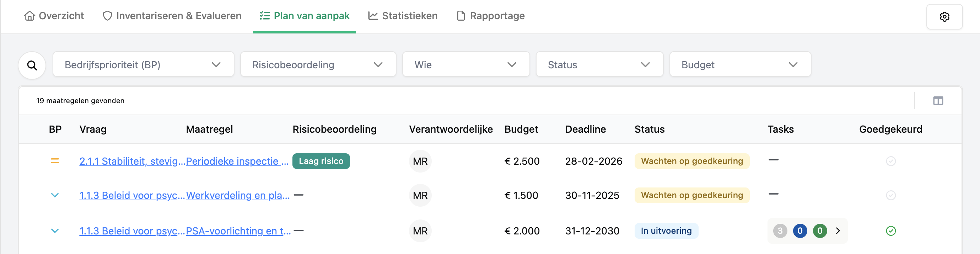Click the green task count badge

point(819,231)
